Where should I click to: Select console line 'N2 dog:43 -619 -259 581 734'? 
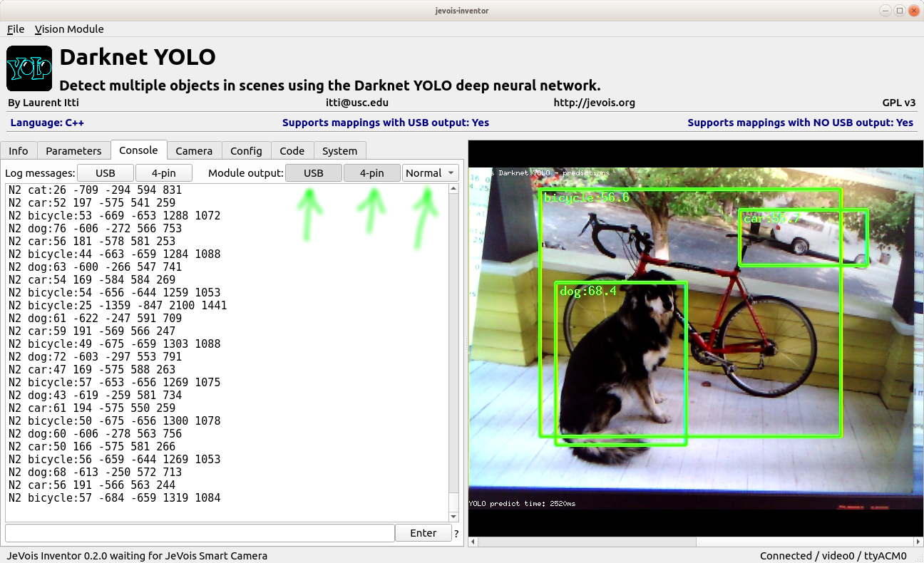coord(95,396)
